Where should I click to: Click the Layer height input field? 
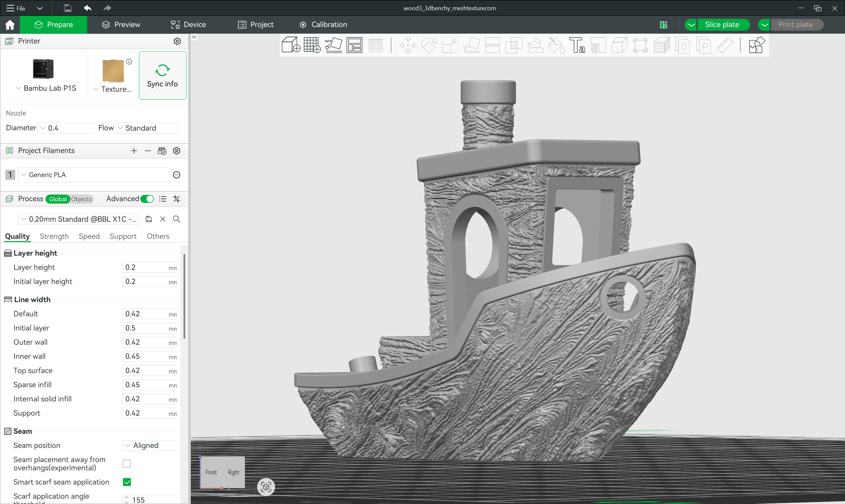pos(150,268)
